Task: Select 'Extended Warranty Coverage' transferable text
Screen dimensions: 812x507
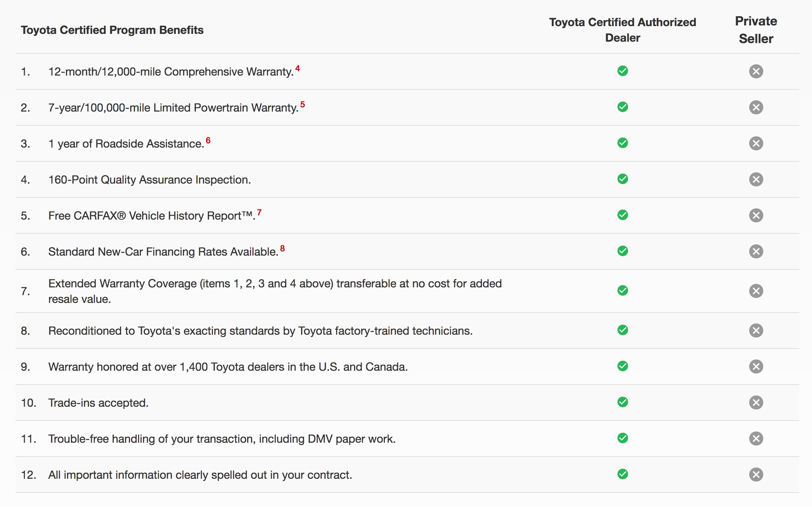Action: [275, 291]
